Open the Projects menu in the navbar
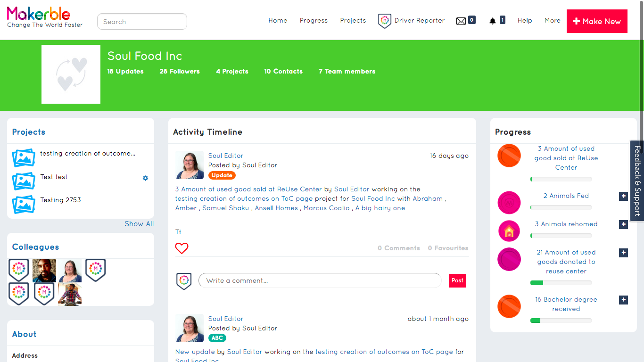The height and width of the screenshot is (362, 644). 353,21
